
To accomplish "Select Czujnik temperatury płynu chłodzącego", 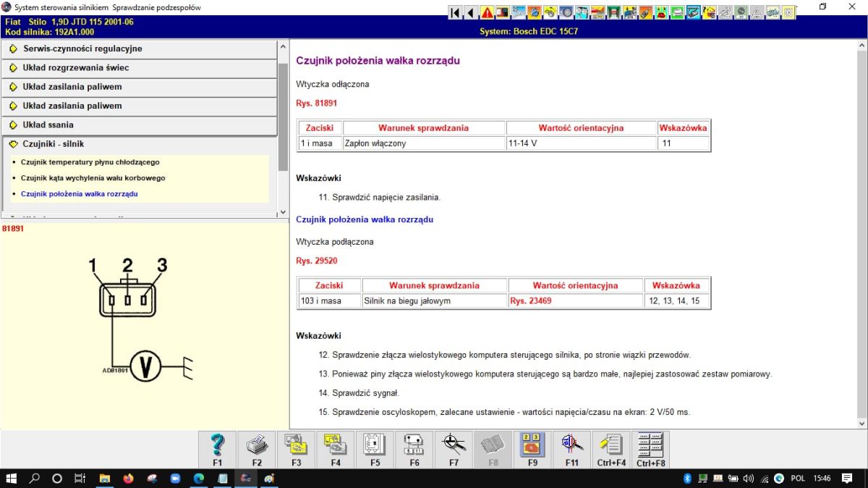I will point(90,162).
